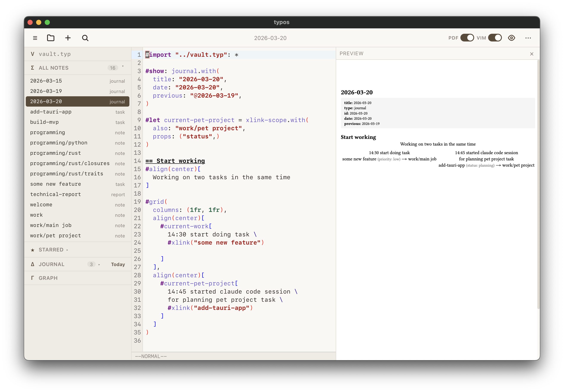
Task: Click the sigma icon beside ALL NOTES
Action: (33, 67)
